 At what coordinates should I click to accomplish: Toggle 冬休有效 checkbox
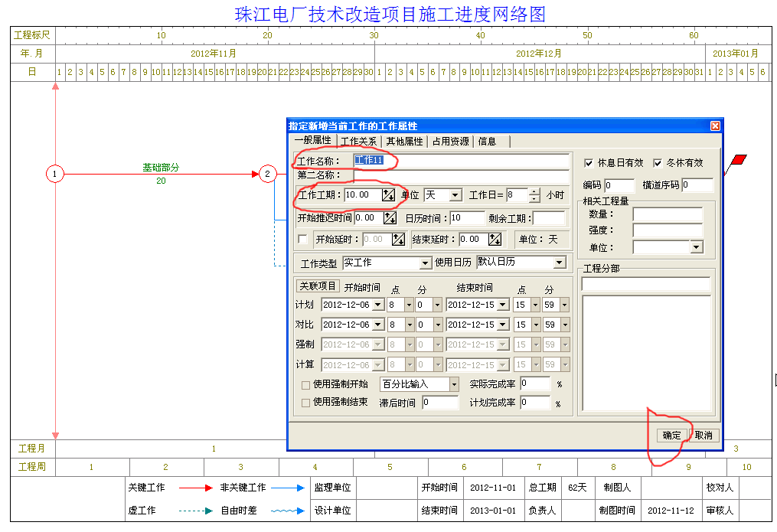click(658, 163)
